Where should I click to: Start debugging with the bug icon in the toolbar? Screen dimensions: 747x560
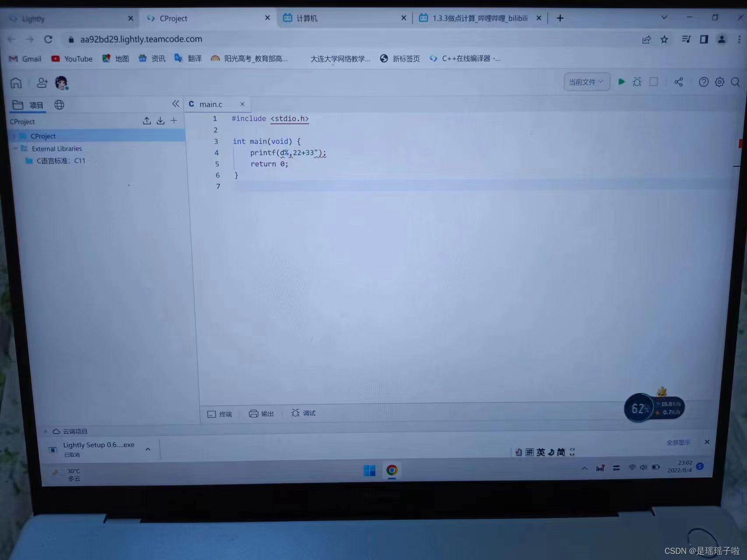pyautogui.click(x=637, y=82)
